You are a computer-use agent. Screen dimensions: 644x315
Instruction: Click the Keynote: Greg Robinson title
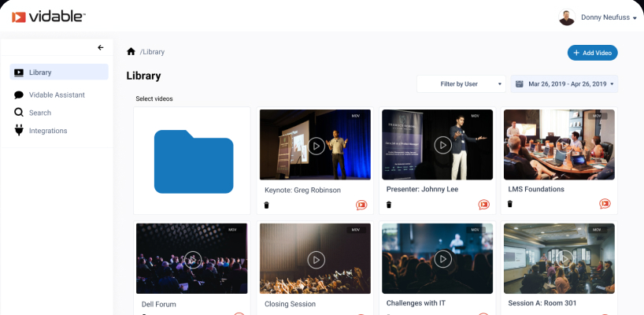[302, 190]
